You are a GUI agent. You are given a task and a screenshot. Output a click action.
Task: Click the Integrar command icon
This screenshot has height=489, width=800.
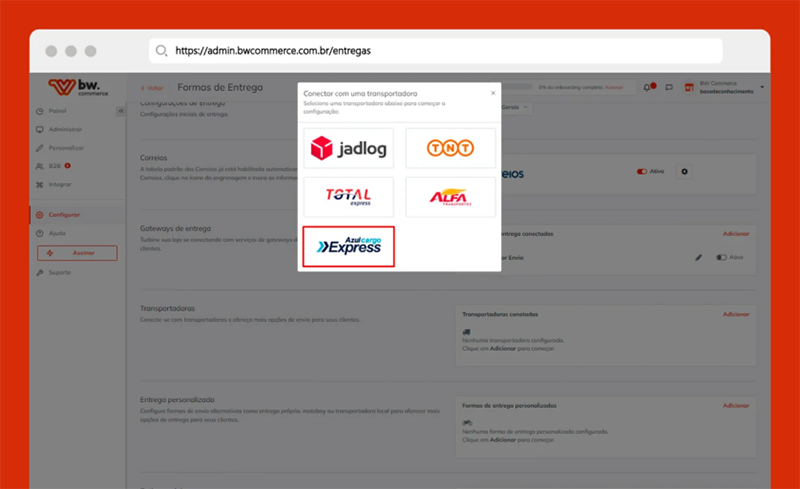39,184
